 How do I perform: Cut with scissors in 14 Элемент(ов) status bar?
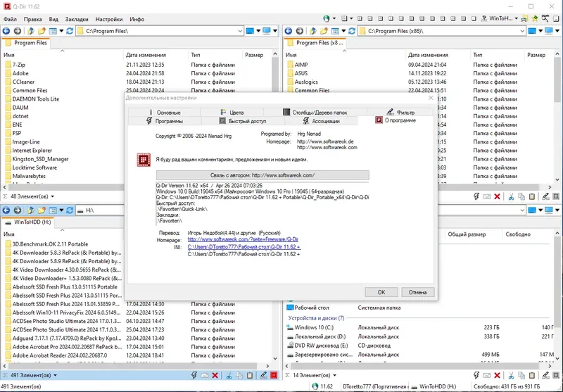511,375
